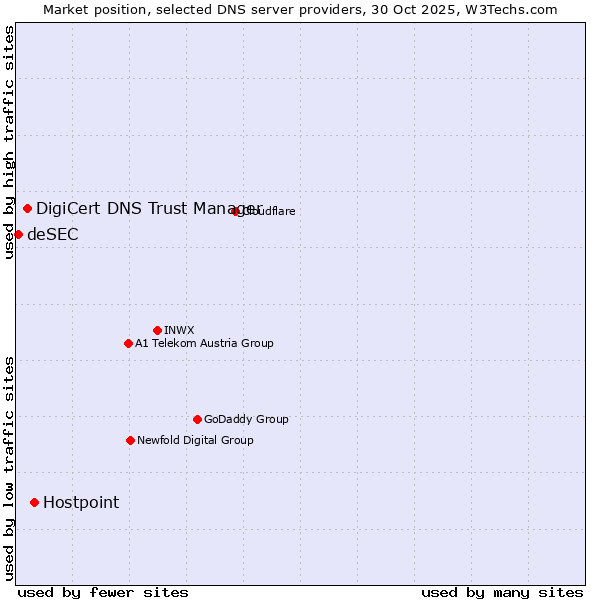
Task: Click the 'used by many sites' axis label
Action: coord(502,592)
